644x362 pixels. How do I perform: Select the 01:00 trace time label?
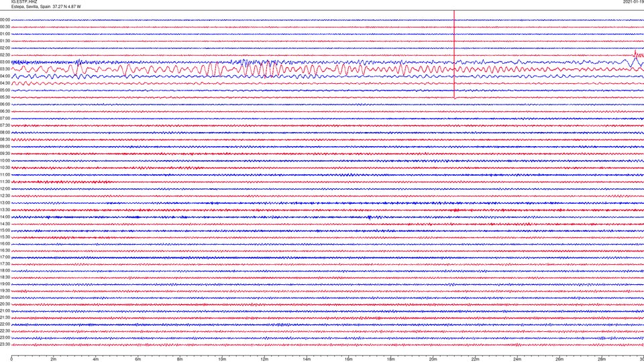[x=5, y=34]
